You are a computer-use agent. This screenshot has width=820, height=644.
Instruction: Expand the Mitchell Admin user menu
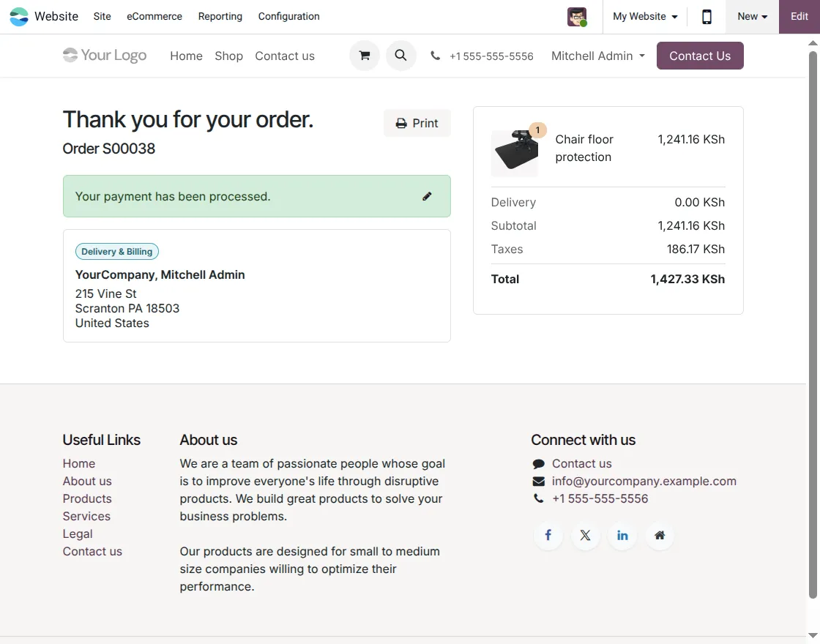tap(597, 56)
